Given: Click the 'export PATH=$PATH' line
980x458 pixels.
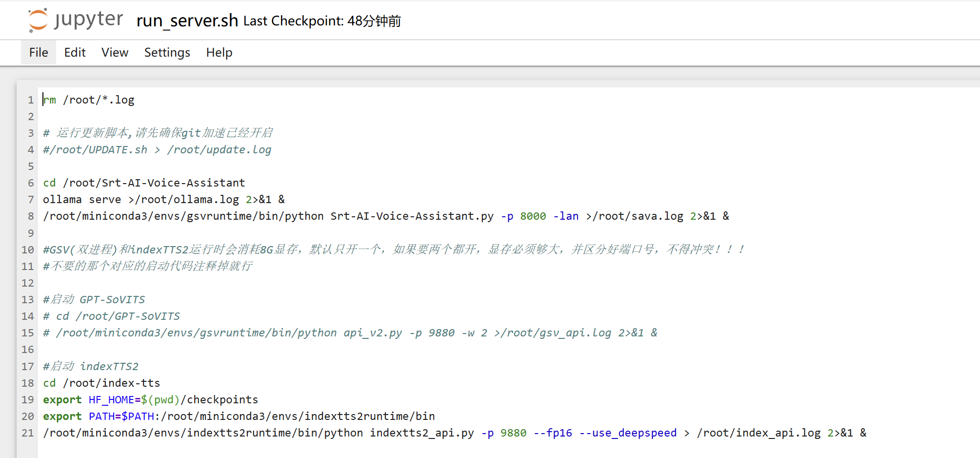Looking at the screenshot, I should [x=239, y=416].
